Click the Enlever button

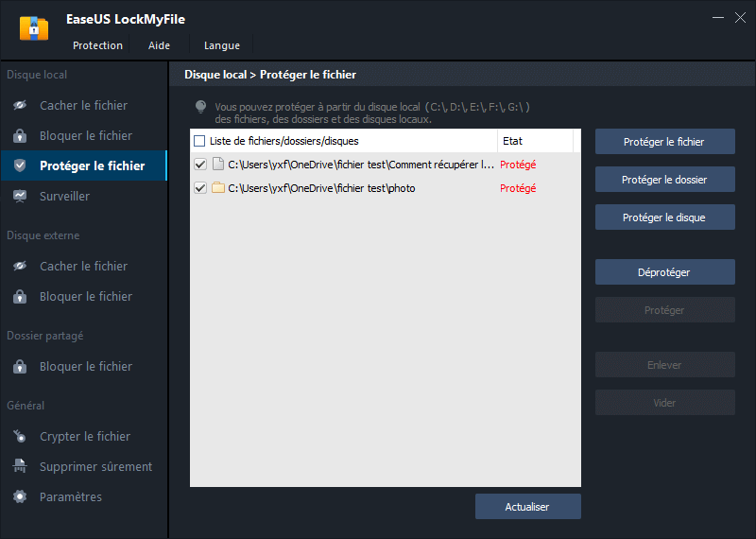(664, 365)
